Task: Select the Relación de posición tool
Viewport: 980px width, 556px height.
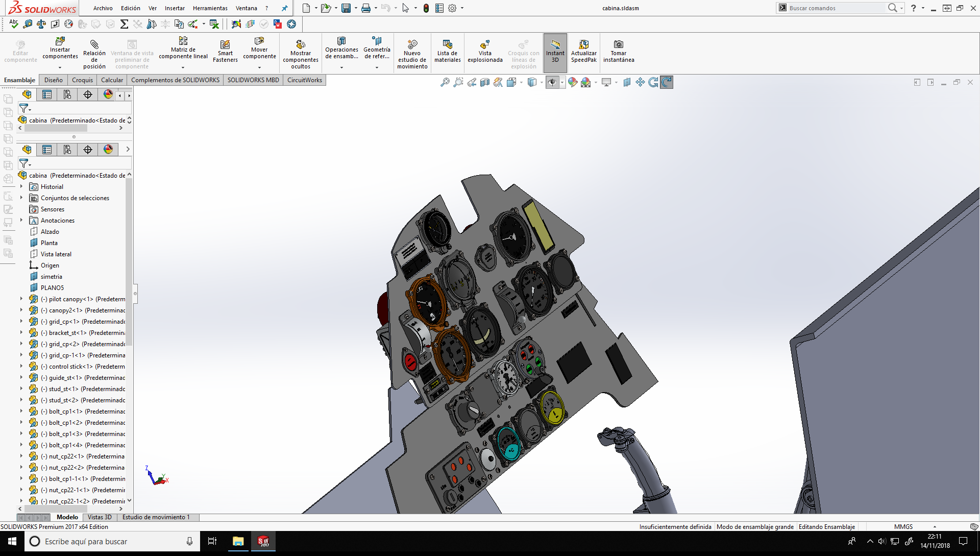Action: (94, 44)
